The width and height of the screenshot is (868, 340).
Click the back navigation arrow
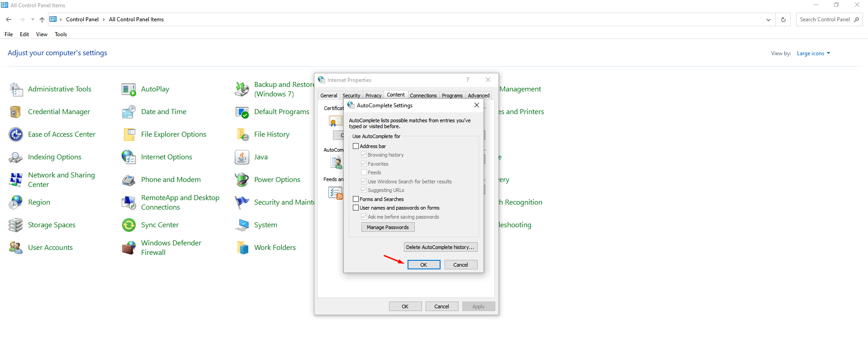(9, 19)
